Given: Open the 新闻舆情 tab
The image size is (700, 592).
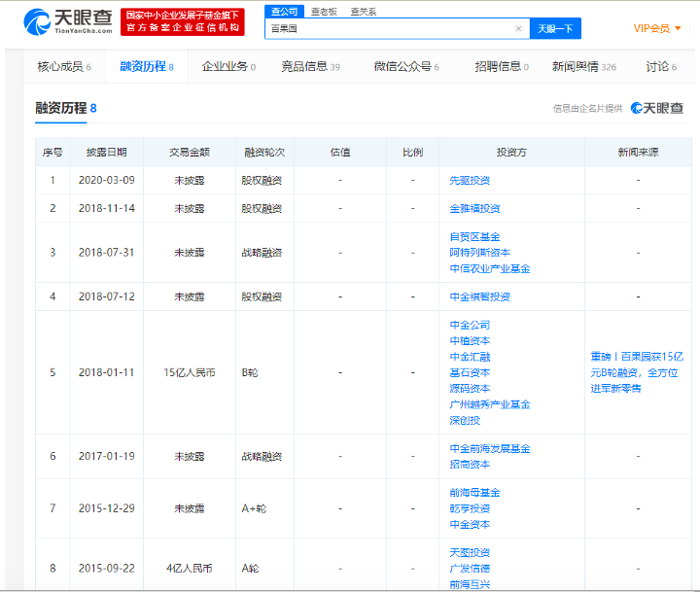Looking at the screenshot, I should (583, 67).
